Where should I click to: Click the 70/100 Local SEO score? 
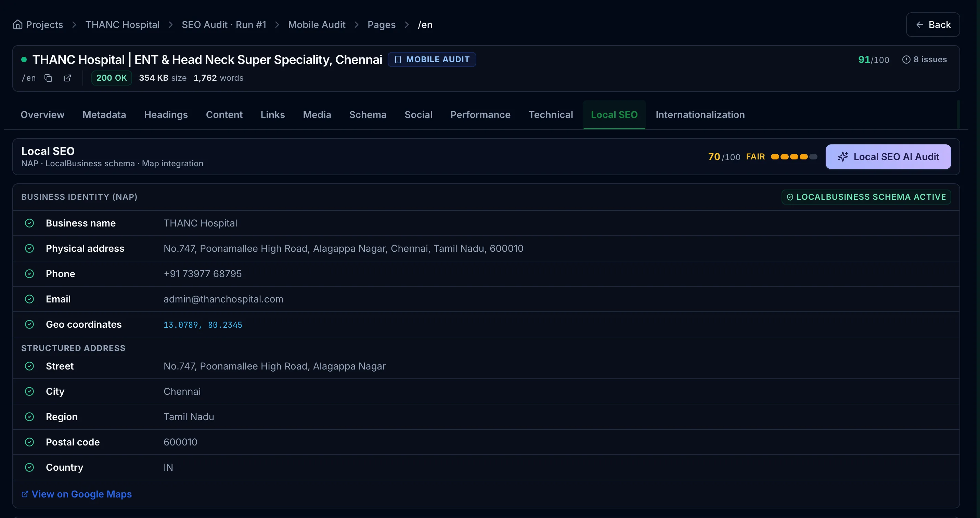tap(724, 157)
